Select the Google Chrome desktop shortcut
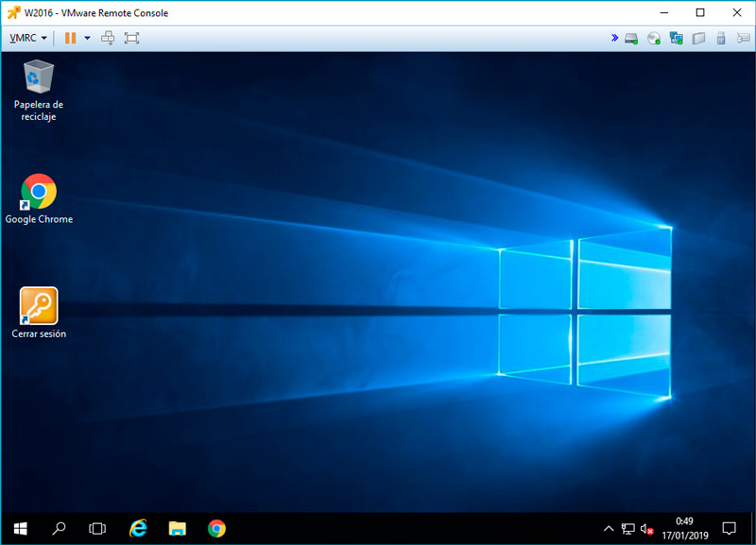This screenshot has height=545, width=756. pyautogui.click(x=39, y=198)
